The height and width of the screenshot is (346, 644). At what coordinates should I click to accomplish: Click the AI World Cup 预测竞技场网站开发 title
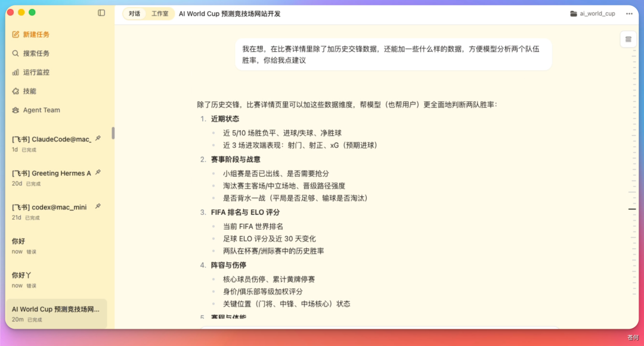230,14
